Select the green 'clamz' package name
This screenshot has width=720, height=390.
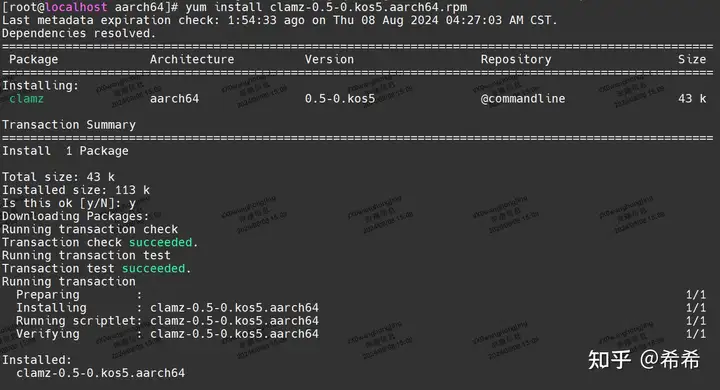pyautogui.click(x=26, y=99)
